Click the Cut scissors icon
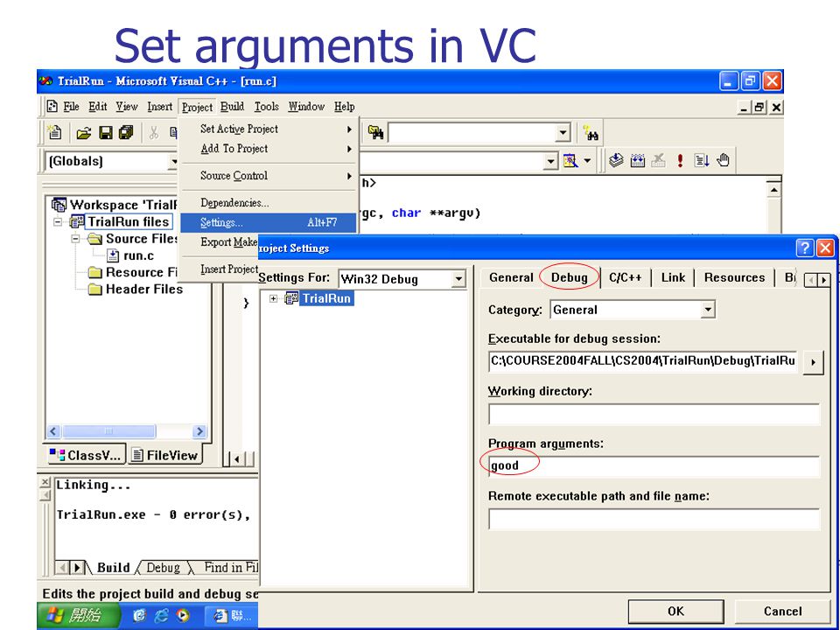The width and height of the screenshot is (840, 630). click(x=154, y=133)
